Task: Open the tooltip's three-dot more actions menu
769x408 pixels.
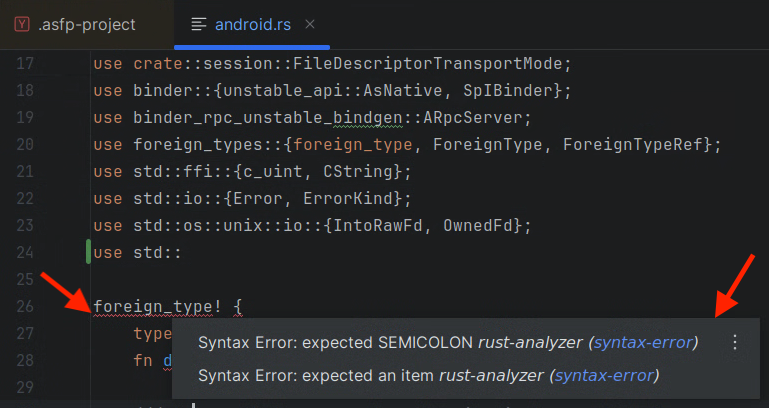Action: click(x=735, y=343)
